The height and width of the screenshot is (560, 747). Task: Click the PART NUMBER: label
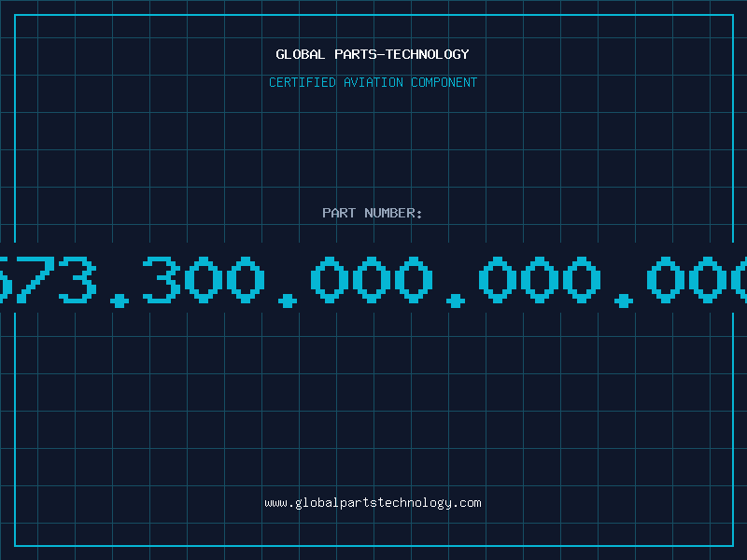373,213
